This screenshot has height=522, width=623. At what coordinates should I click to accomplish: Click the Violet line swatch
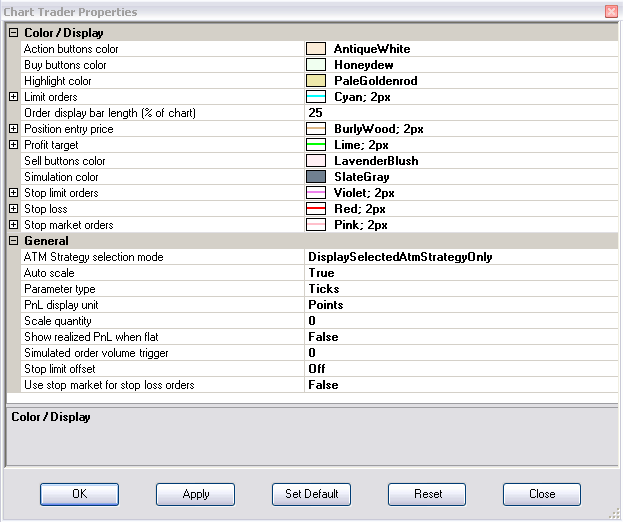(316, 193)
